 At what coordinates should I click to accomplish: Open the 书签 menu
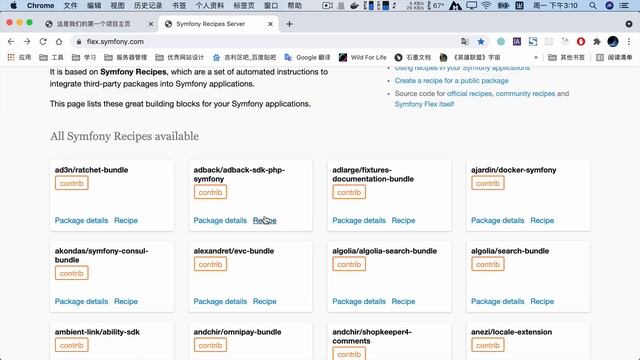click(179, 5)
